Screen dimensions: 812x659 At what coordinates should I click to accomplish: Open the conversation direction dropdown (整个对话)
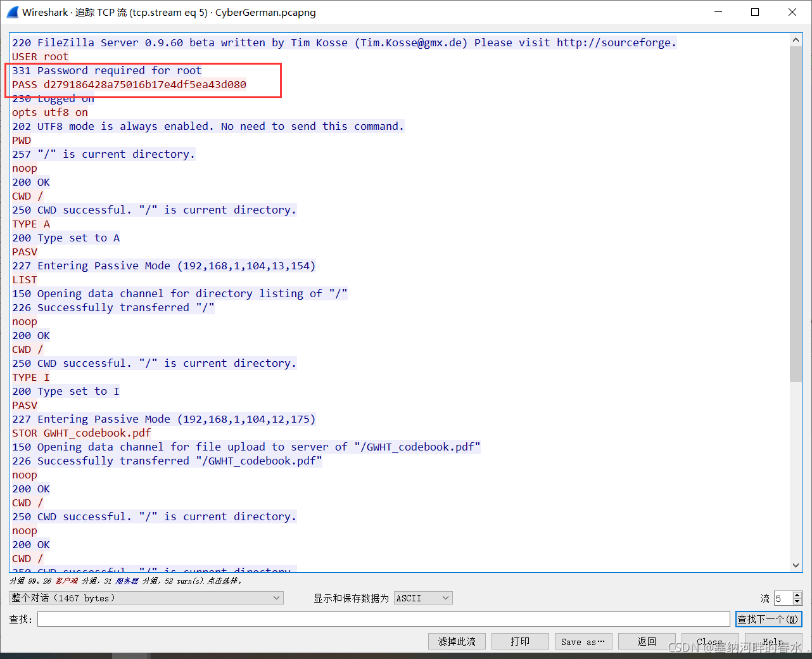(146, 598)
